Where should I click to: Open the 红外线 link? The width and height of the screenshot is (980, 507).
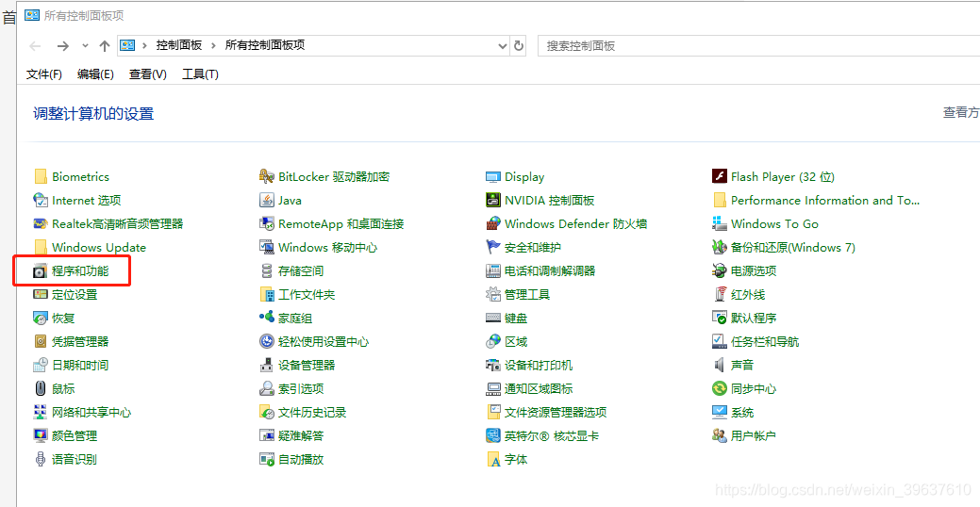[748, 294]
